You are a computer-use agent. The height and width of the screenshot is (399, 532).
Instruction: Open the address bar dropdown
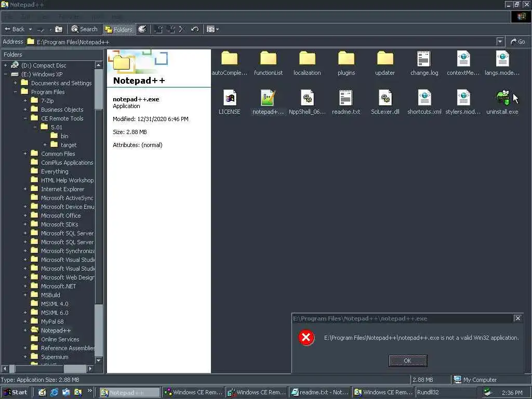point(500,42)
